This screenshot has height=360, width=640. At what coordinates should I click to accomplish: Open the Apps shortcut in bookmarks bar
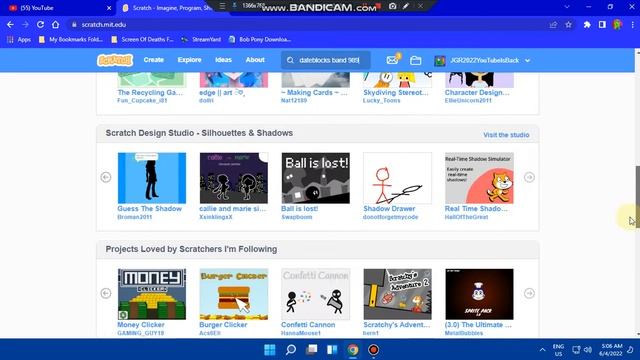pyautogui.click(x=19, y=40)
